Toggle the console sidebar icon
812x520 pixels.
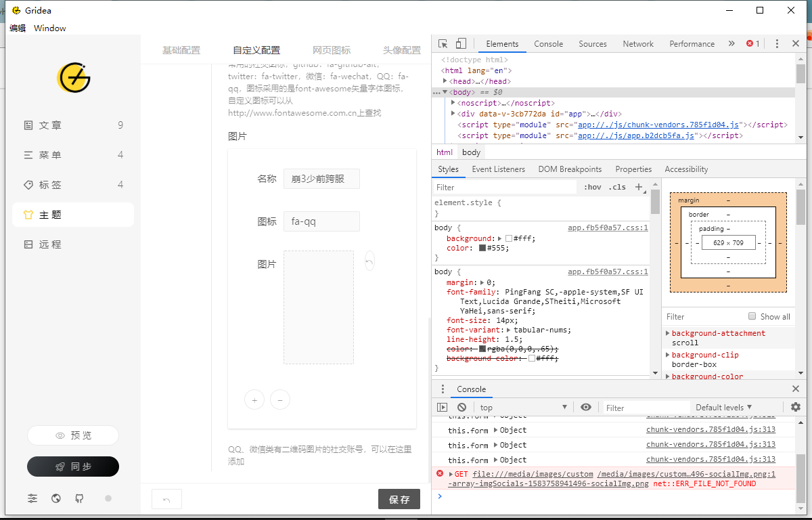pos(442,407)
